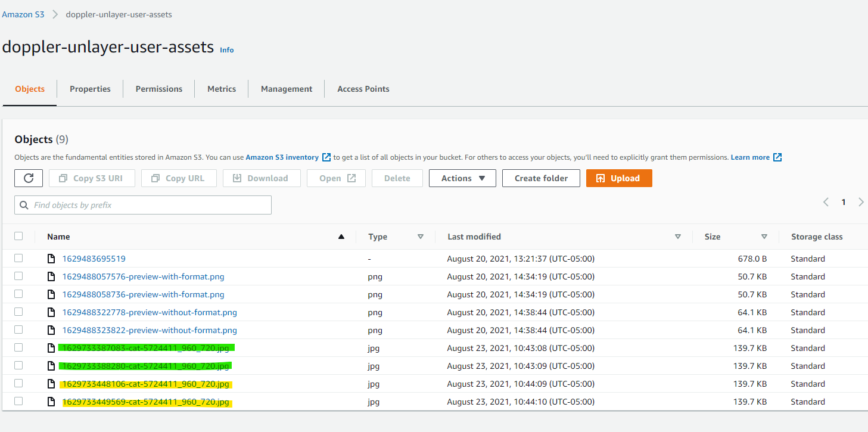868x432 pixels.
Task: Open the Metrics tab
Action: tap(222, 89)
